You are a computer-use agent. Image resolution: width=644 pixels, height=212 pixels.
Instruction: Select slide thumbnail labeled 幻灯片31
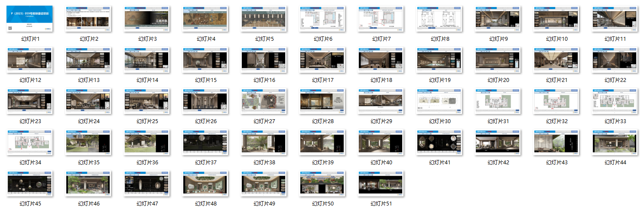click(x=498, y=101)
